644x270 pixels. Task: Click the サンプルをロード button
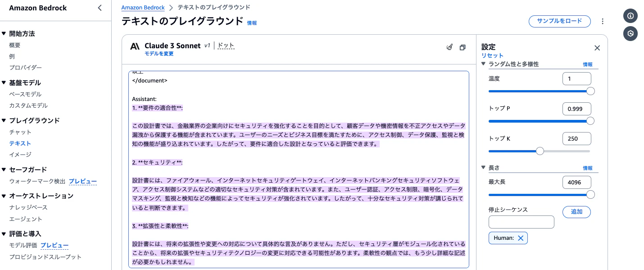pos(559,21)
